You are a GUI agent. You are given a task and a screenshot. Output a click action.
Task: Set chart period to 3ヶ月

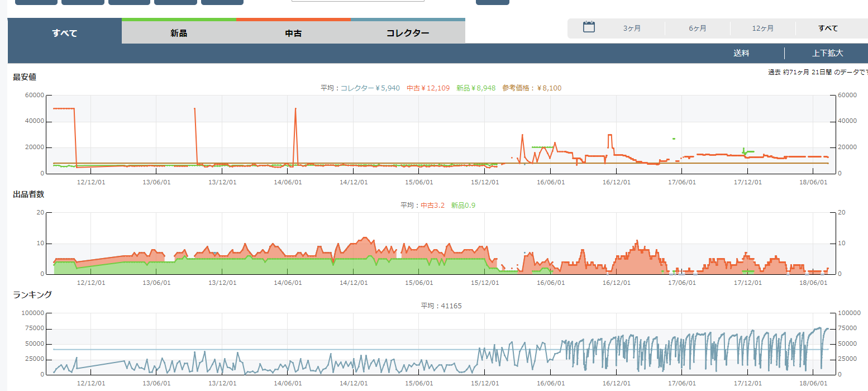tap(632, 28)
